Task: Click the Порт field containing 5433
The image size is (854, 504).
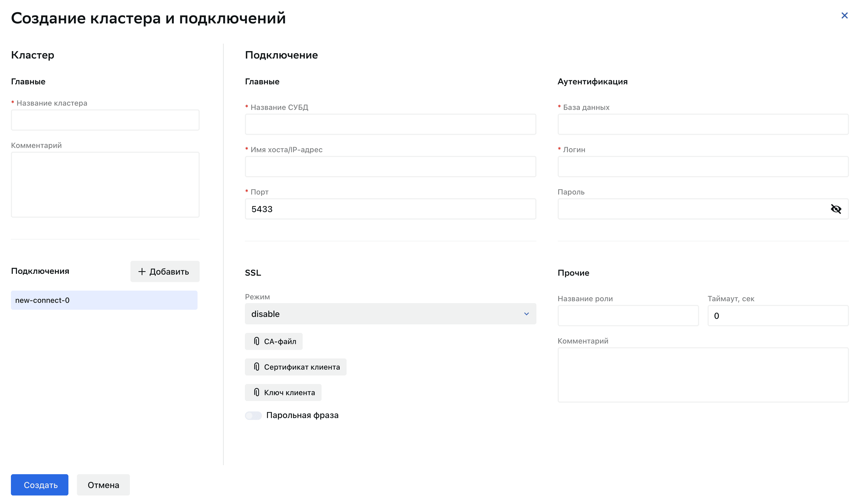Action: coord(390,209)
